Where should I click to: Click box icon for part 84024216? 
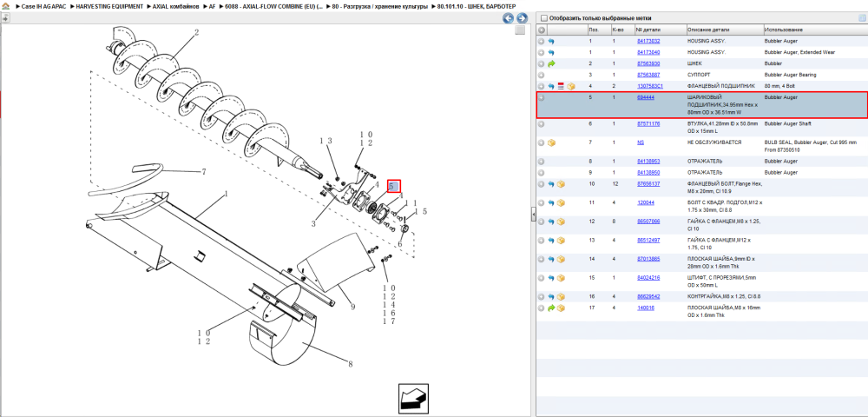tap(561, 277)
